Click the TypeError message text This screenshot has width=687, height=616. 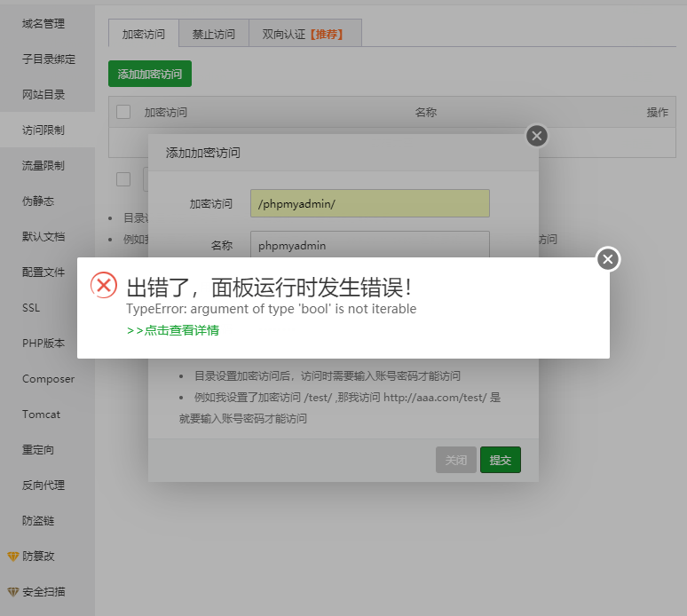tap(272, 309)
